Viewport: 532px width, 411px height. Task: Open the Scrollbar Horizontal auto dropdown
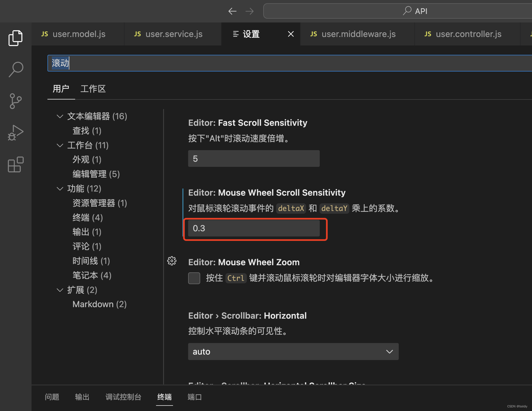tap(293, 352)
